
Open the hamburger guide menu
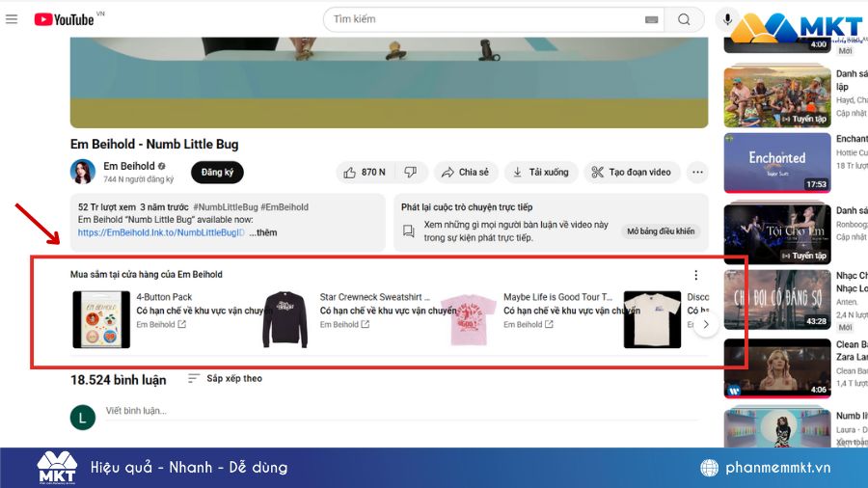pyautogui.click(x=12, y=19)
